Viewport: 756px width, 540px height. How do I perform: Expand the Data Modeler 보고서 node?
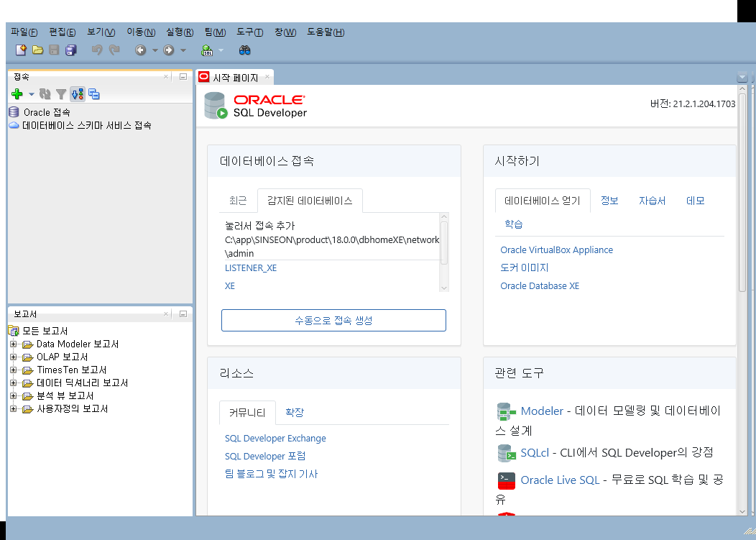(x=14, y=344)
